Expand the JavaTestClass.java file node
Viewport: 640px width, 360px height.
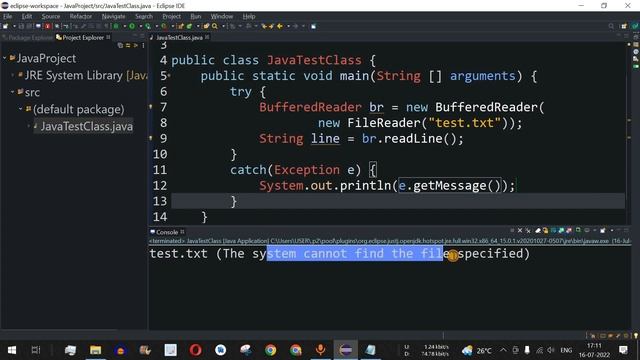[29, 126]
